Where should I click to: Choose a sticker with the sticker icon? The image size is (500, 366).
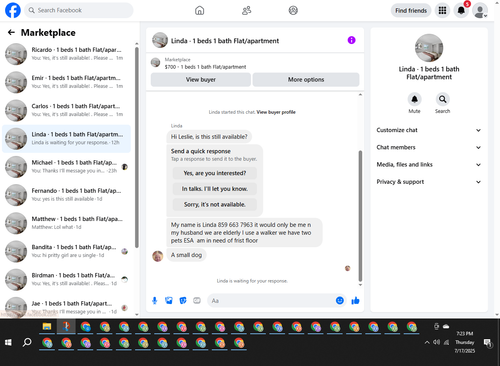point(183,301)
